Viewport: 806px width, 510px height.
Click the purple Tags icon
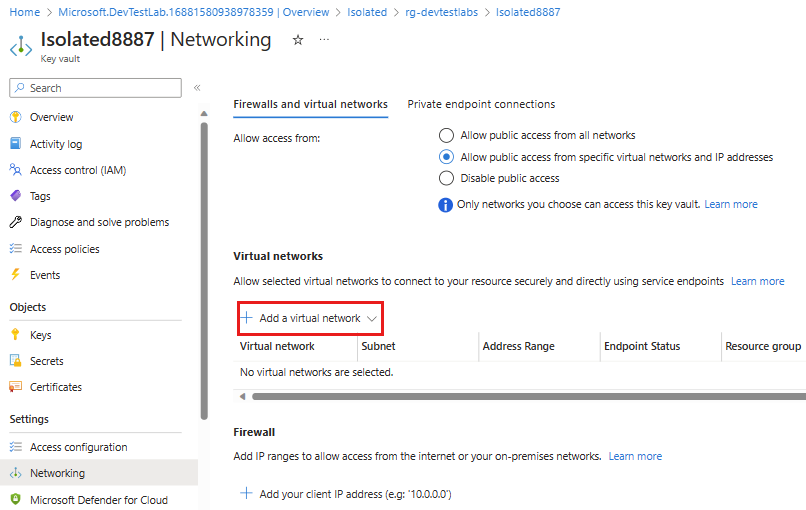pos(16,196)
